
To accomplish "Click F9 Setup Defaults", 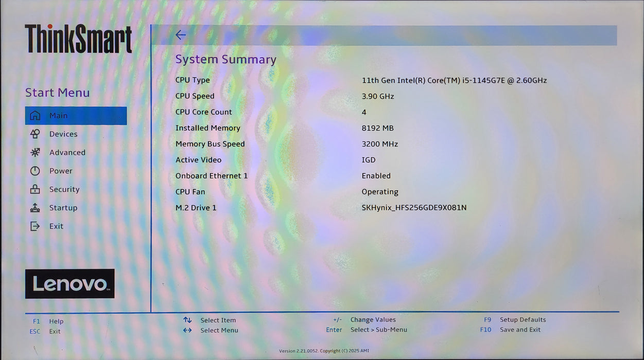I will pos(515,320).
